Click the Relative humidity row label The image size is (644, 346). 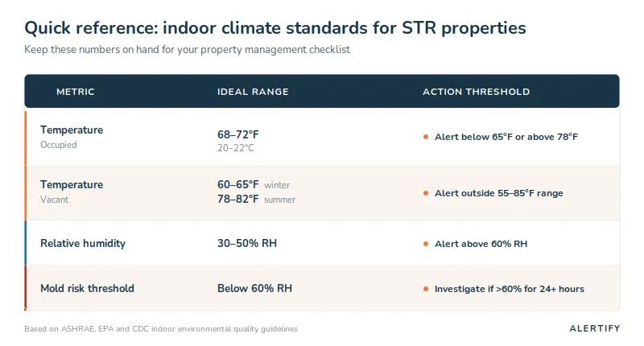pyautogui.click(x=83, y=243)
